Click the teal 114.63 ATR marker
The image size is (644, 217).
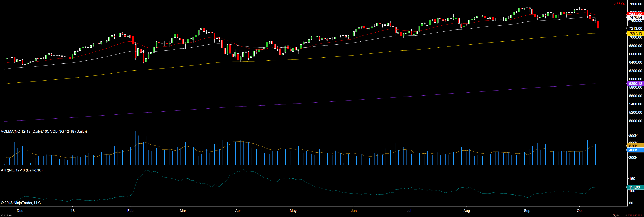[635, 187]
